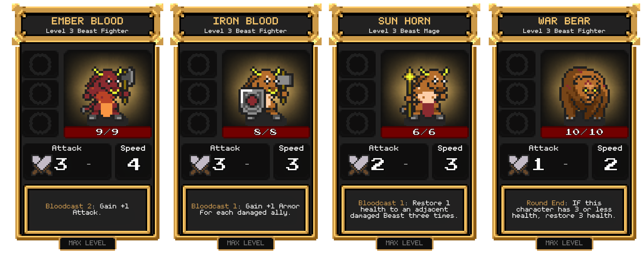The width and height of the screenshot is (644, 255).
Task: Click the Ember Blood attack swords icon
Action: pyautogui.click(x=42, y=165)
